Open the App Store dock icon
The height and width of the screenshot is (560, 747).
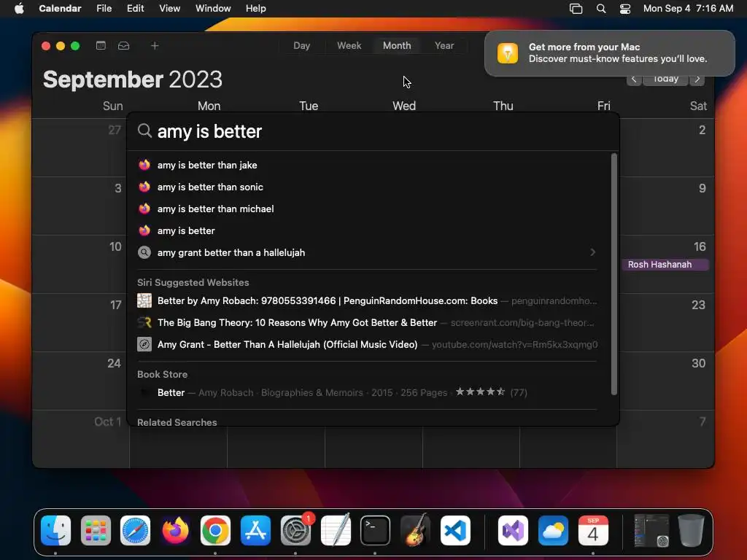pos(255,530)
